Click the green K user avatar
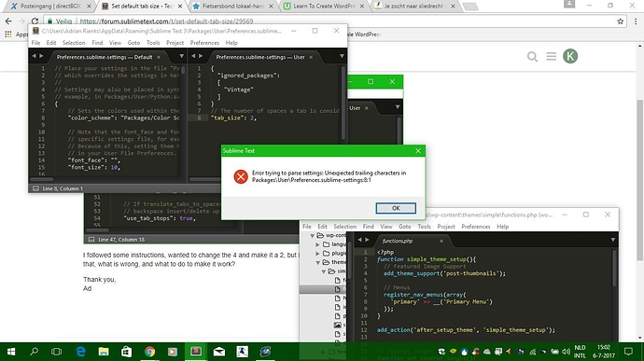This screenshot has width=644, height=361. click(570, 56)
